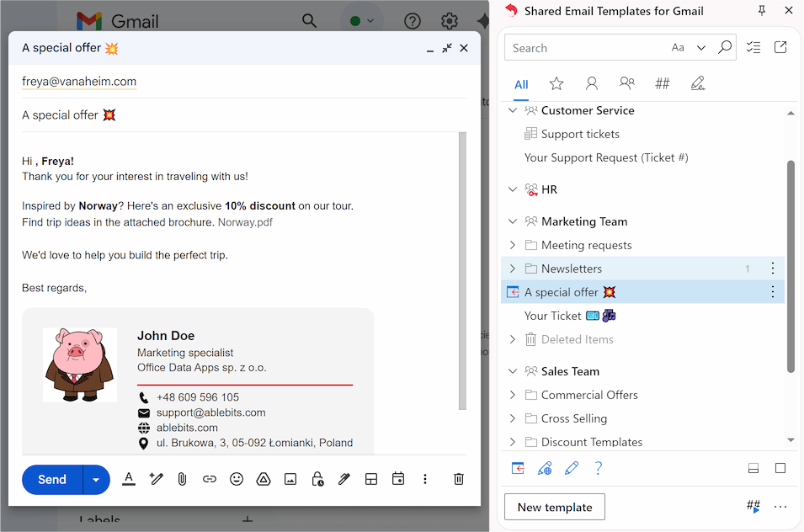This screenshot has height=532, width=804.
Task: Click the edit in browser pen-globe icon
Action: (x=545, y=468)
